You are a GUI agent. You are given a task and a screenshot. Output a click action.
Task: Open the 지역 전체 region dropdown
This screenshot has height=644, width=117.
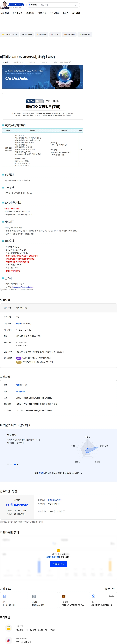tap(34, 5)
